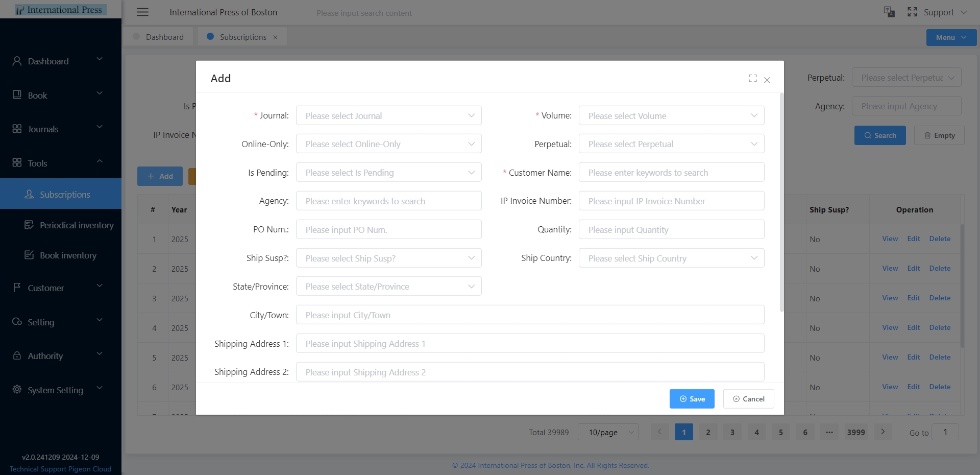Collapse the Tools sidebar menu
Screen dimensions: 980x475
click(60, 163)
